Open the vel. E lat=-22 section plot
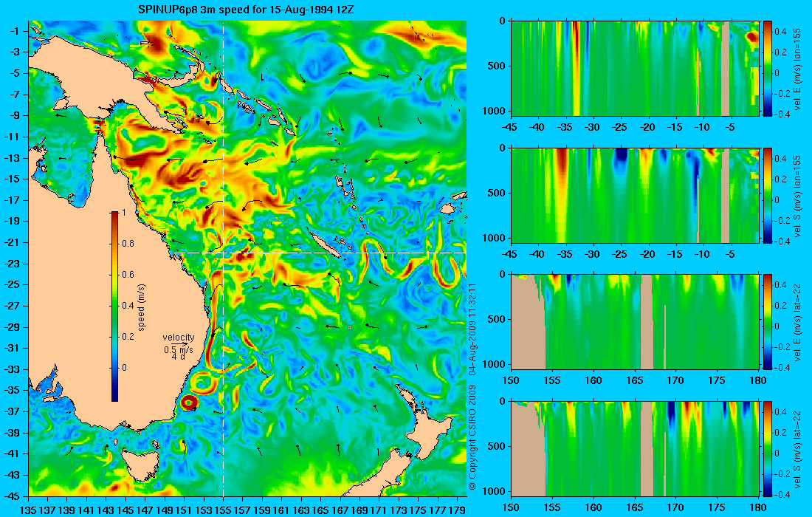The width and height of the screenshot is (812, 517). click(635, 322)
